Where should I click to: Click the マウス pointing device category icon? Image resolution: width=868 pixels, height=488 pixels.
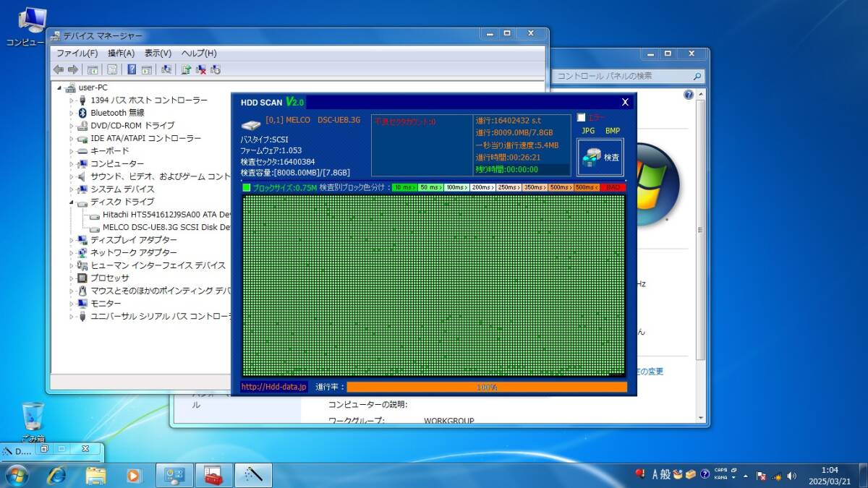coord(82,291)
